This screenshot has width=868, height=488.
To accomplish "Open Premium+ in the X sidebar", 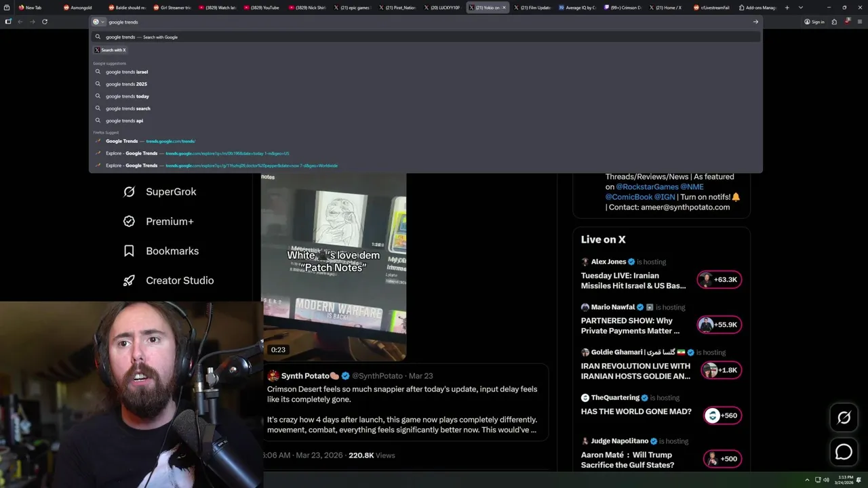I will point(158,222).
